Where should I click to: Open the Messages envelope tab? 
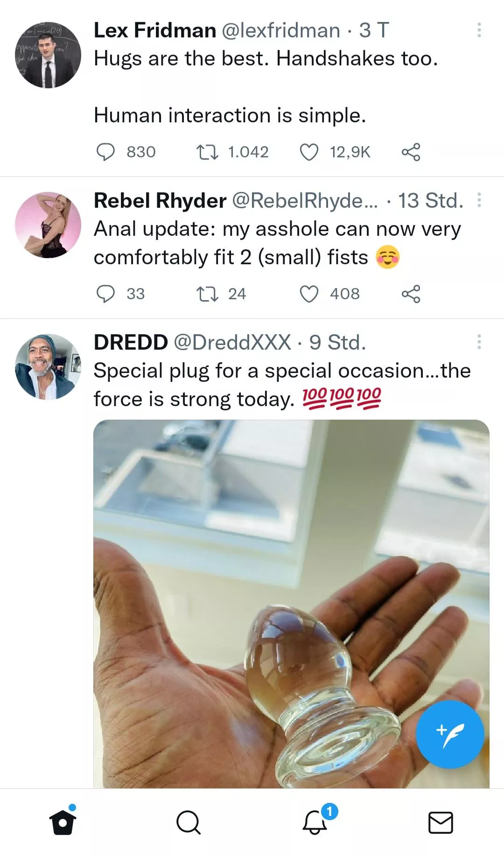pyautogui.click(x=441, y=822)
